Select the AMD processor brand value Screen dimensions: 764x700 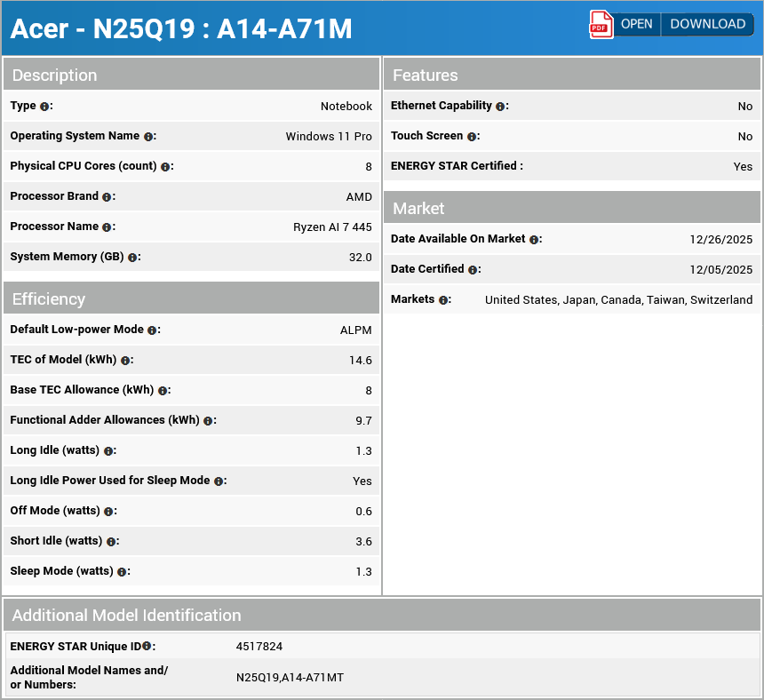click(359, 197)
